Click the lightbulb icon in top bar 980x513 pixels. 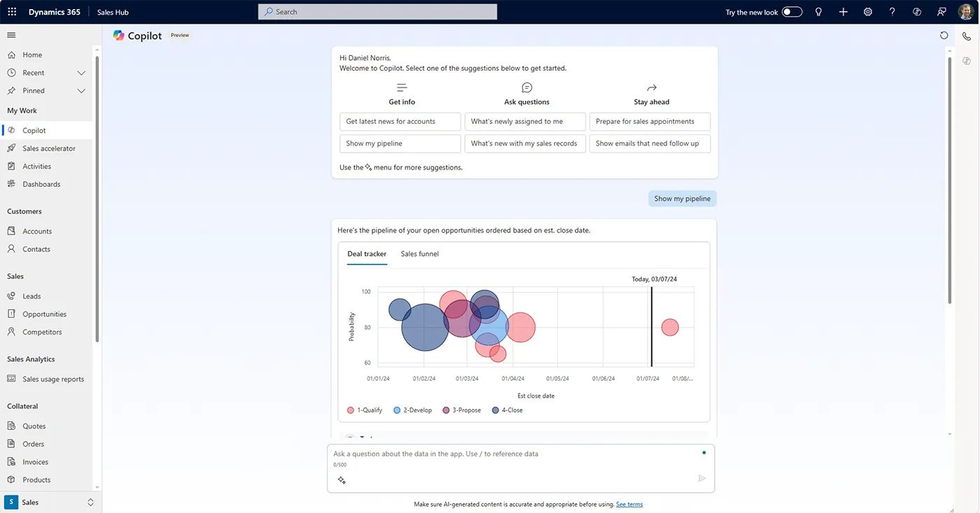pos(818,12)
